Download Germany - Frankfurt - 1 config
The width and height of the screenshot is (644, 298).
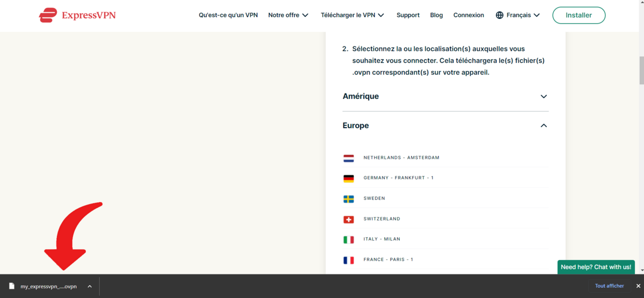tap(398, 178)
